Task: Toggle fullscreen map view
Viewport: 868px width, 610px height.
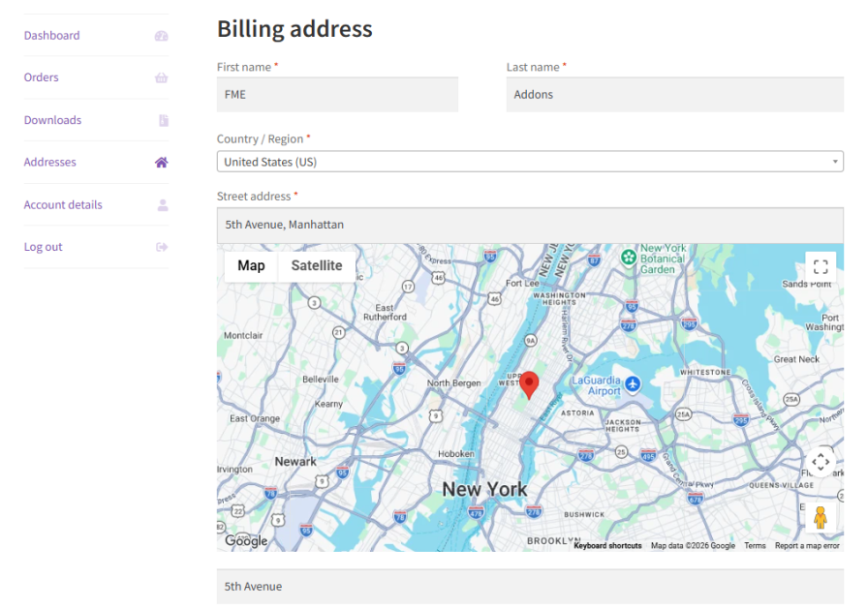Action: tap(821, 267)
